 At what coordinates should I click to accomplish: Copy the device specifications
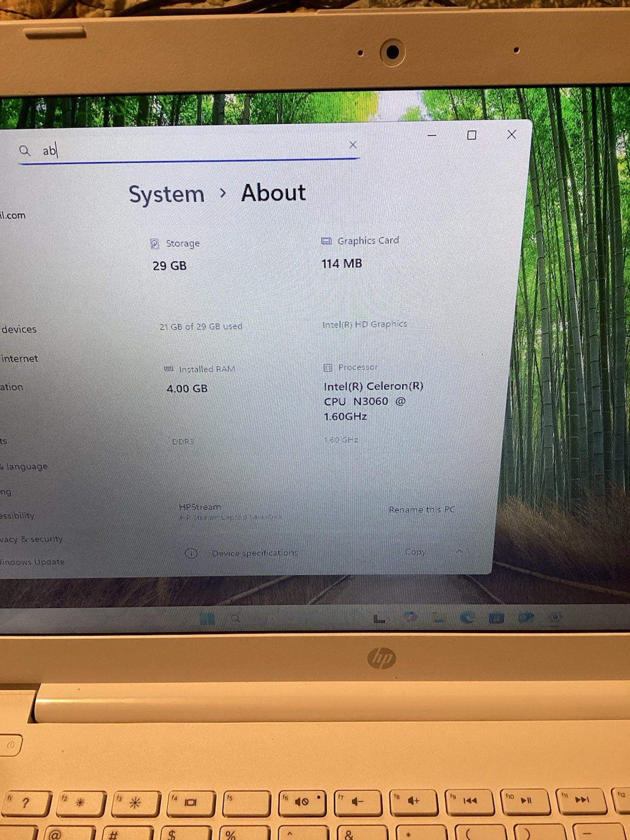click(x=415, y=552)
